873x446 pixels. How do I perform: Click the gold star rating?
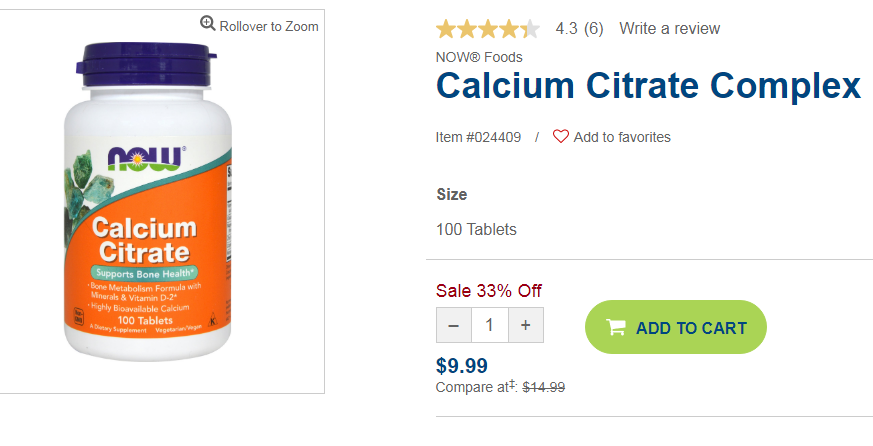point(488,29)
